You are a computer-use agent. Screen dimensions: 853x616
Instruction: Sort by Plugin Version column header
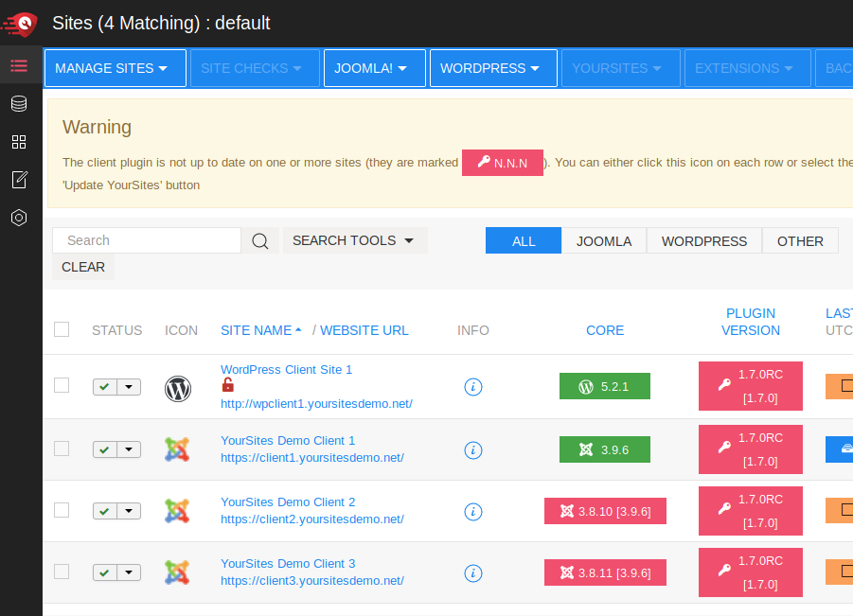tap(751, 322)
